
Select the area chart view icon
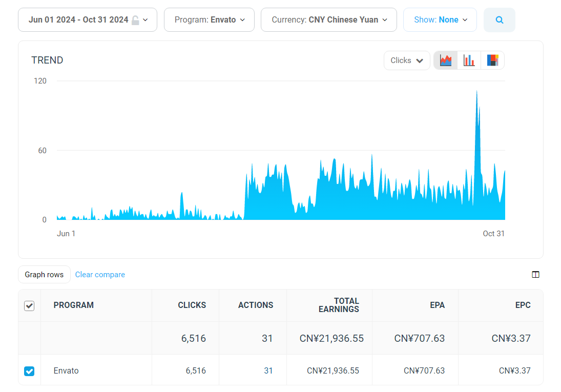446,60
